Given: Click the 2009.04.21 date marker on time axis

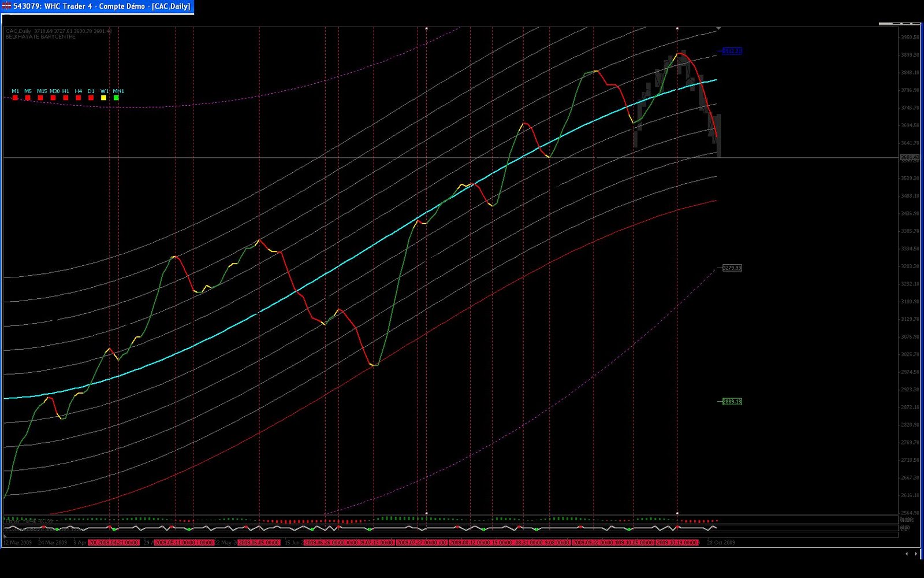Looking at the screenshot, I should [114, 543].
